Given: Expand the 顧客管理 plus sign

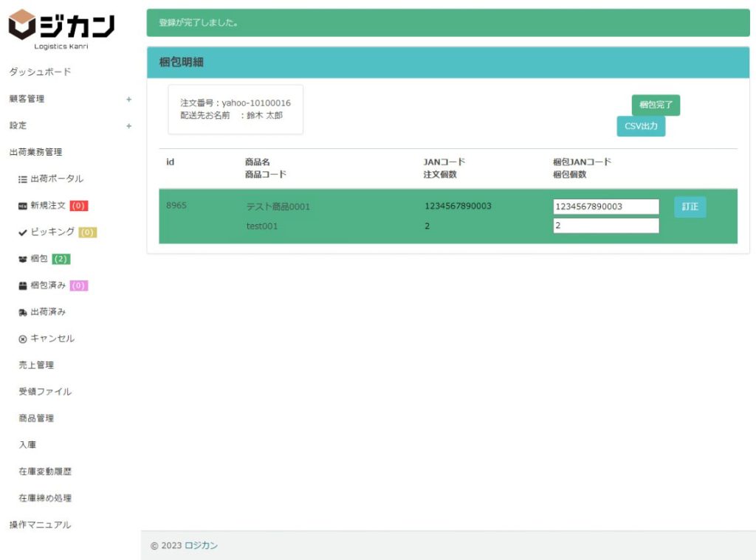Looking at the screenshot, I should pos(128,99).
